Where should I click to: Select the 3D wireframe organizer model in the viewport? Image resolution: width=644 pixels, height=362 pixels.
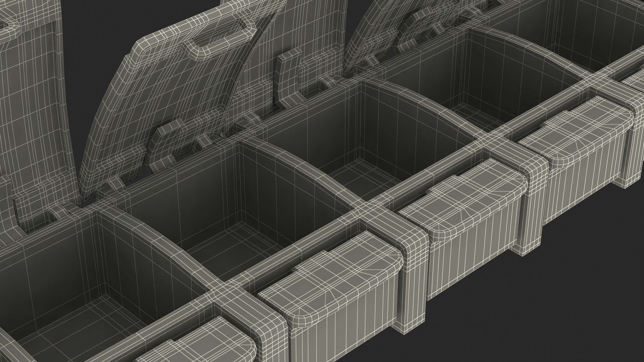tap(322, 181)
